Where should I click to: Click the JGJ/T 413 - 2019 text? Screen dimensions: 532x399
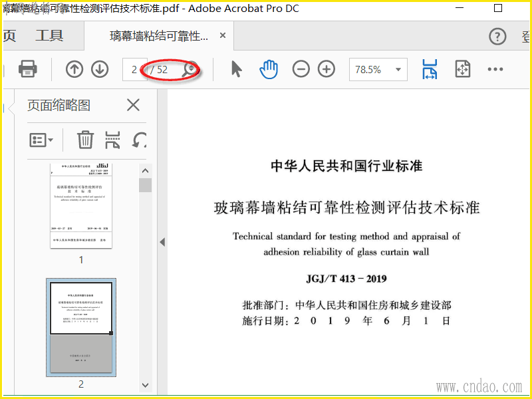(x=346, y=279)
